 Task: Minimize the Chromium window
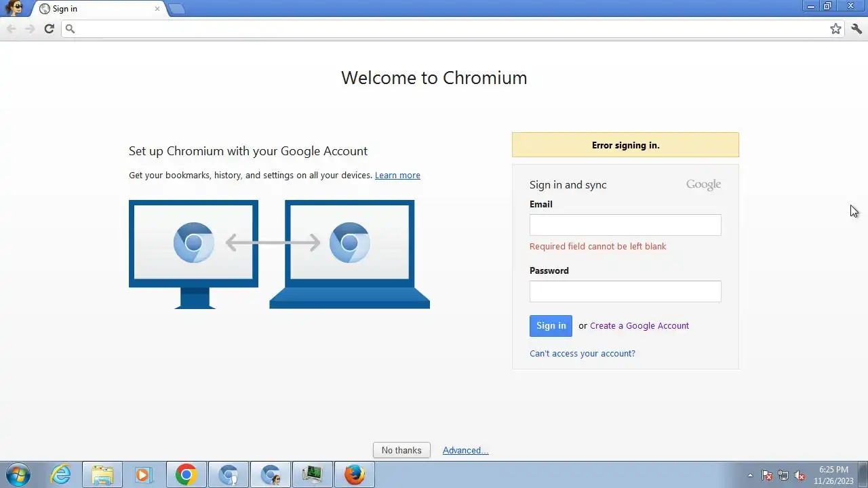810,6
